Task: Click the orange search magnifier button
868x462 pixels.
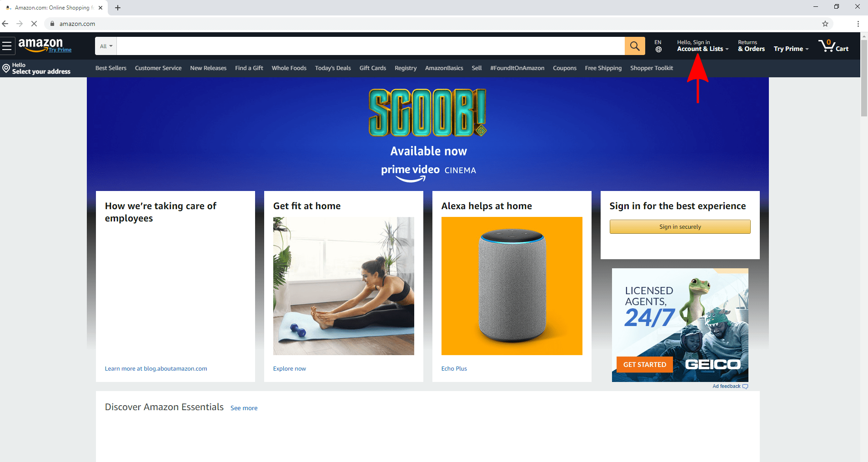Action: point(635,46)
